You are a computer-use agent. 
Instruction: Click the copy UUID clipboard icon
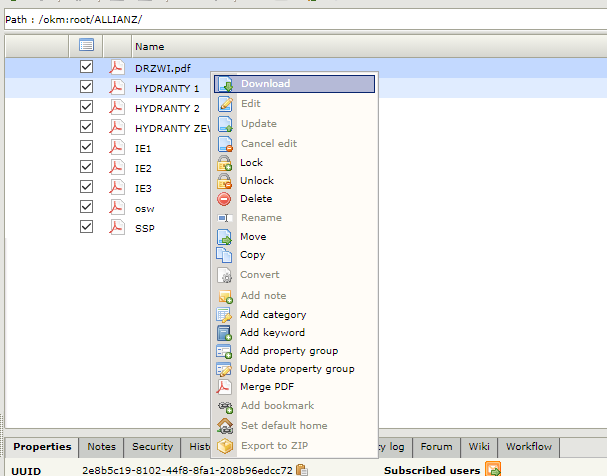click(302, 470)
